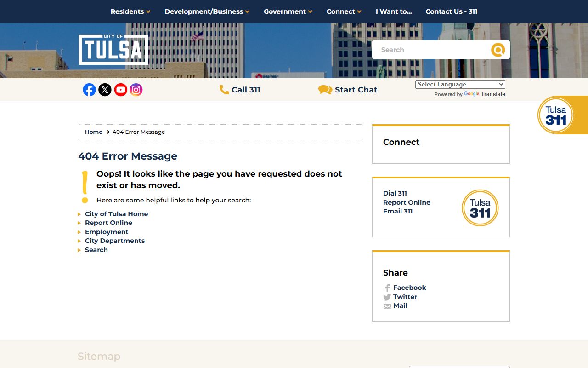Open the YouTube channel icon
This screenshot has height=368, width=588.
120,90
